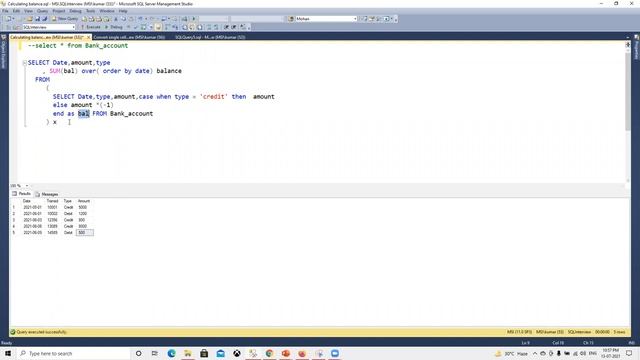640x360 pixels.
Task: Click the '5 rows' status bar entry
Action: click(619, 332)
